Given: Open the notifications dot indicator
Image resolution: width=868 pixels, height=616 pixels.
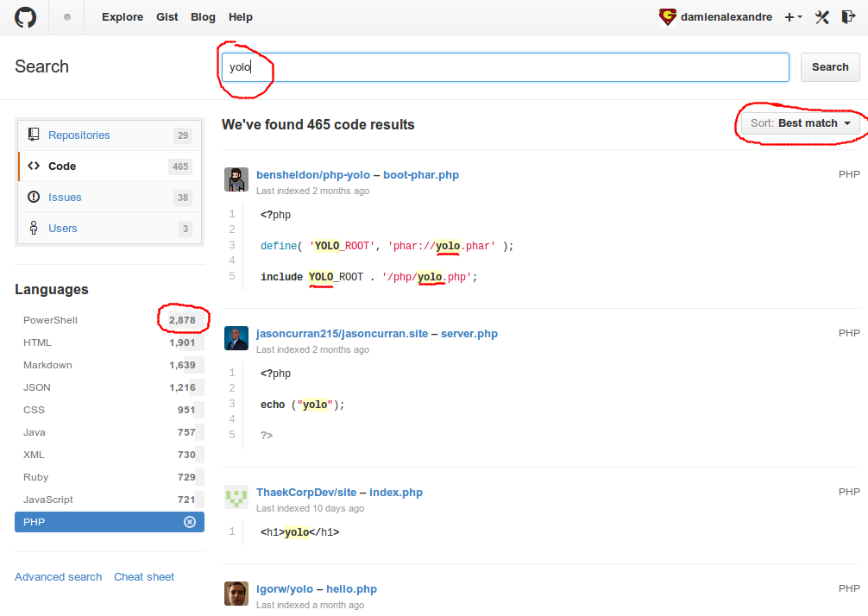Looking at the screenshot, I should [67, 17].
